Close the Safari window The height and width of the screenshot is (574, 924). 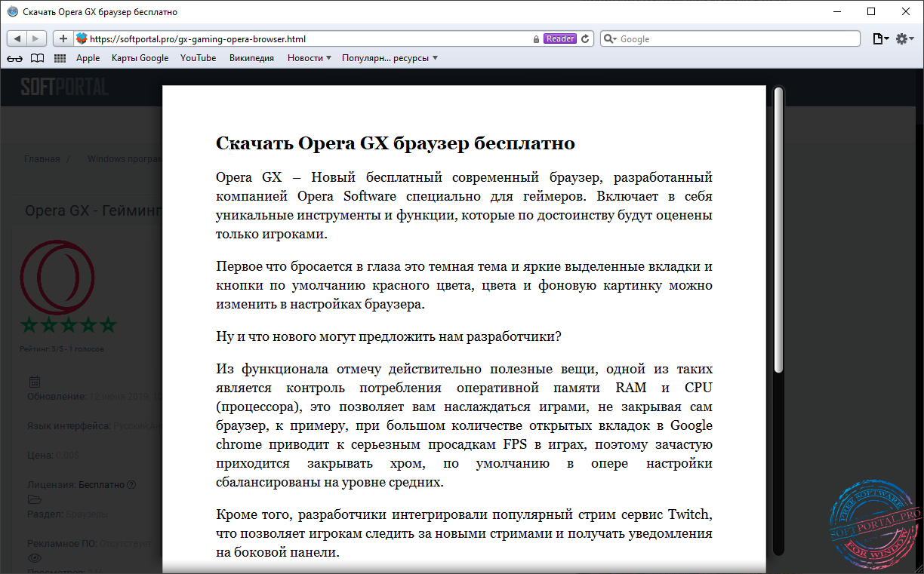pos(906,12)
